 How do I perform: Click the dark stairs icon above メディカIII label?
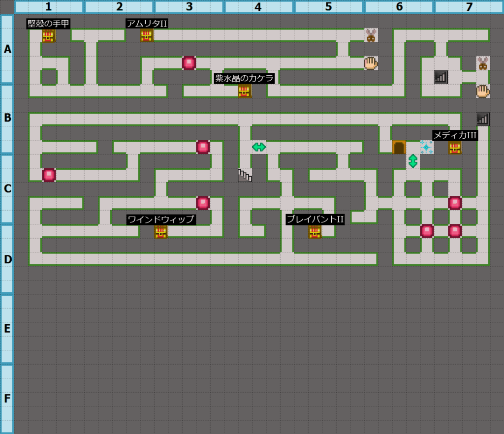(x=483, y=119)
